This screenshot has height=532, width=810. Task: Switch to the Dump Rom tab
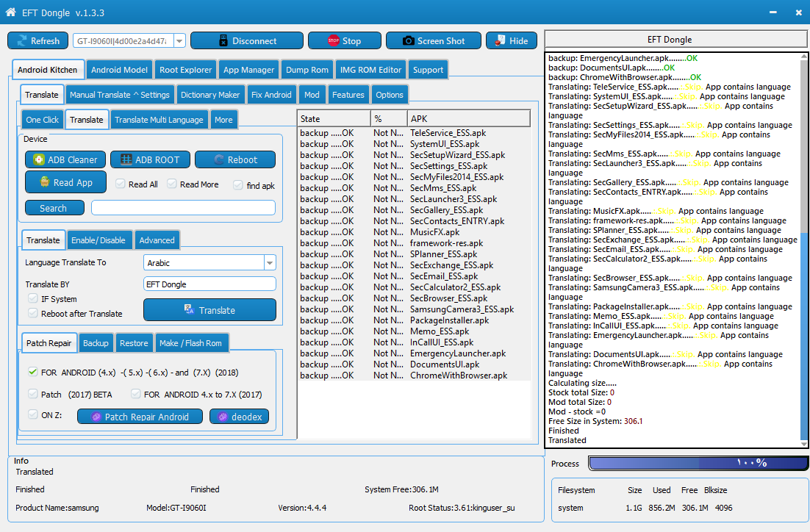point(307,70)
